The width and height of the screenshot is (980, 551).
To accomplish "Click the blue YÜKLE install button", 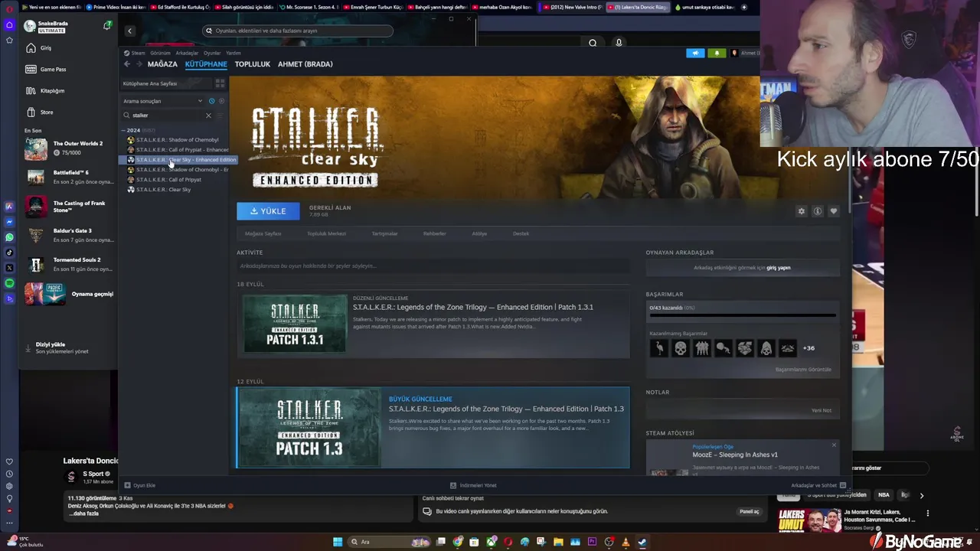I will click(x=268, y=211).
